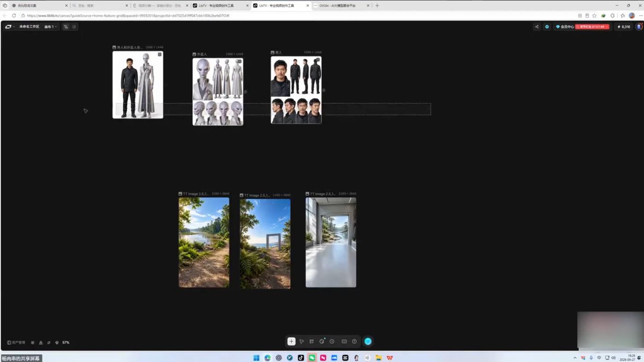Click the auto-layout icon next to 画布 1
Viewport: 644px width, 362px height.
point(66,27)
